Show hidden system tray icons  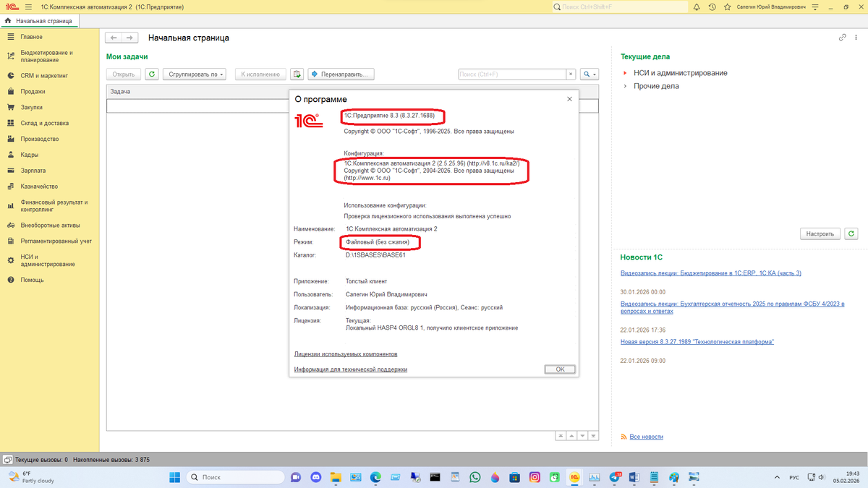pos(777,477)
